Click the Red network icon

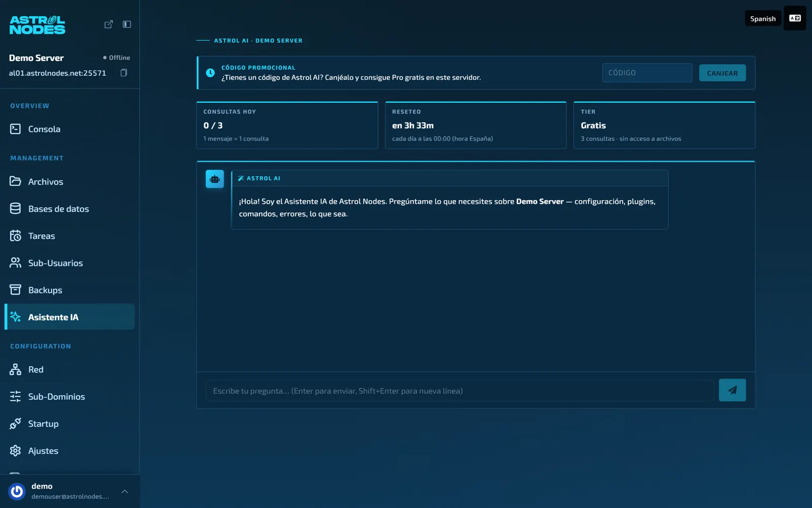pyautogui.click(x=16, y=369)
